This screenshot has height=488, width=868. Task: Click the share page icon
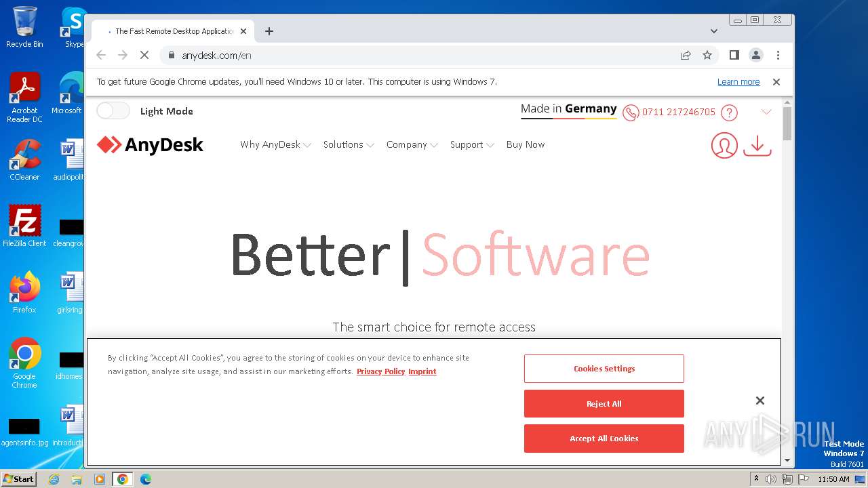686,55
